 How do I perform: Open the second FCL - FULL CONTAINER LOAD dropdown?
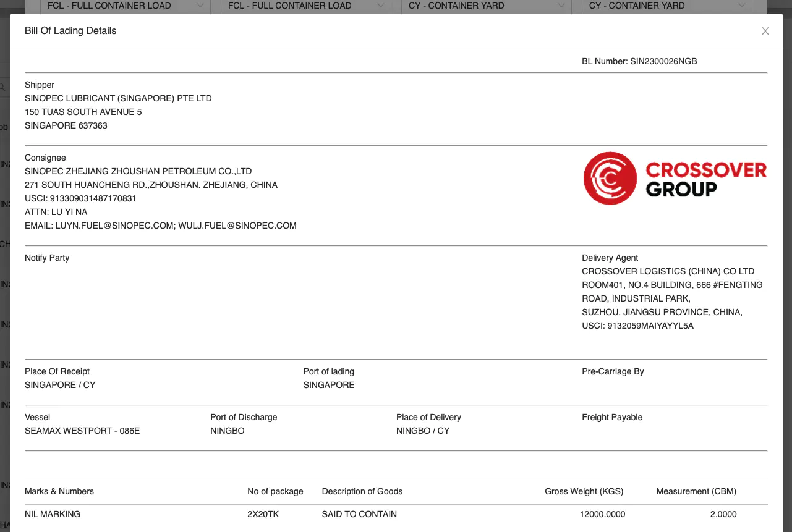(x=305, y=6)
